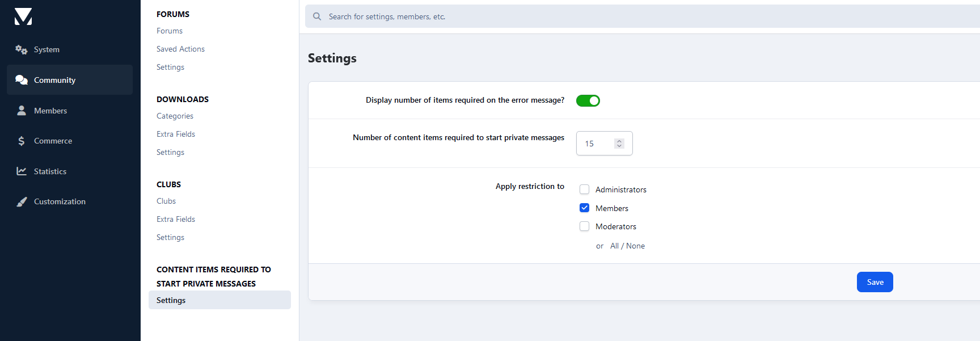The height and width of the screenshot is (341, 980).
Task: Open Statistics via chart icon
Action: point(22,171)
